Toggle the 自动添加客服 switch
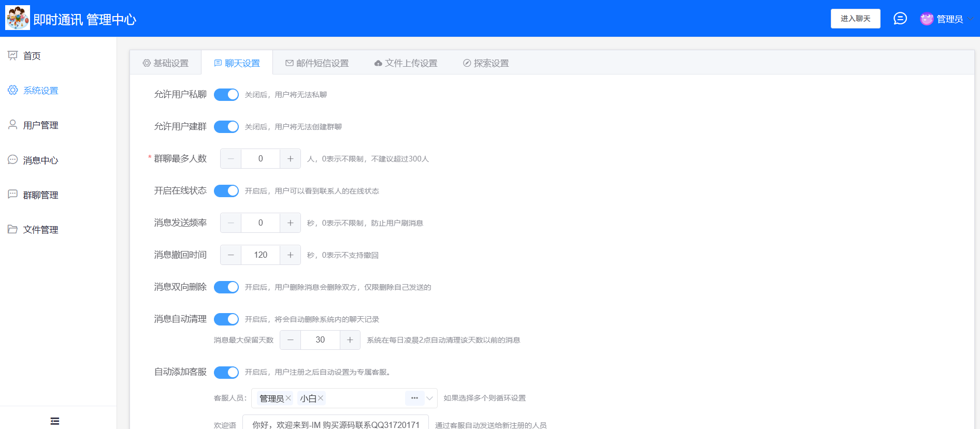The image size is (980, 429). pos(226,373)
